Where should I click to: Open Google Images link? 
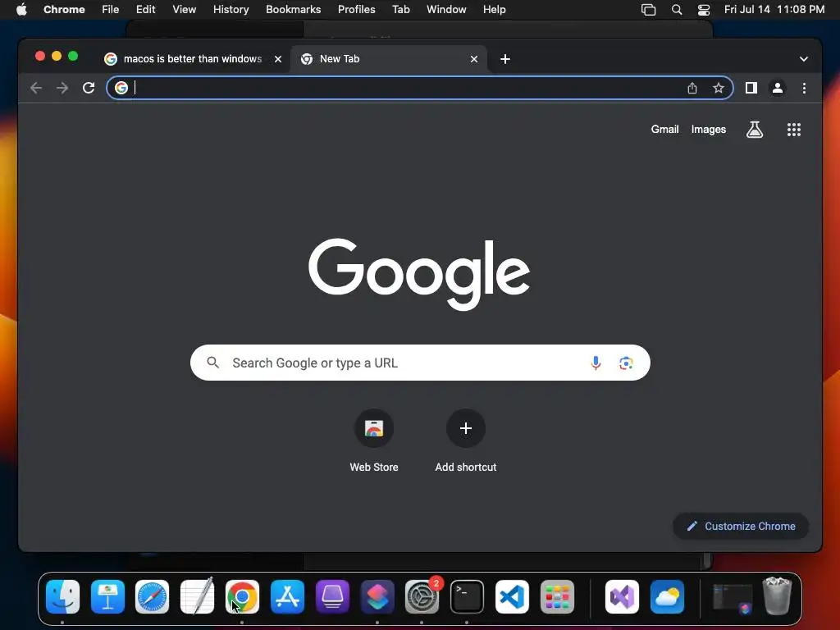[708, 129]
